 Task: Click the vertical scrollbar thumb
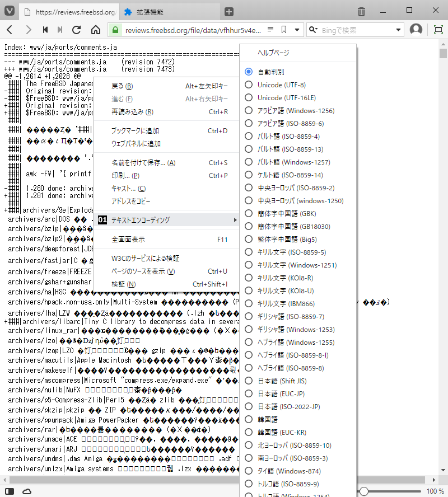click(x=443, y=53)
